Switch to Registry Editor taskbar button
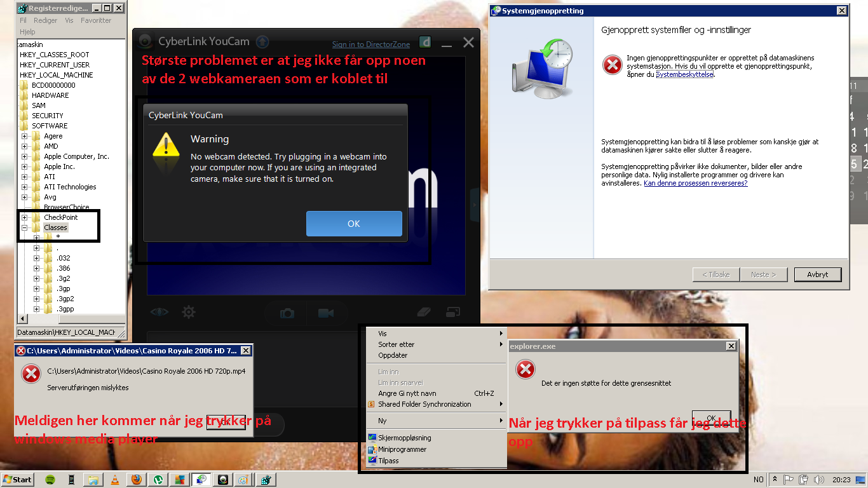This screenshot has height=488, width=868. [266, 480]
